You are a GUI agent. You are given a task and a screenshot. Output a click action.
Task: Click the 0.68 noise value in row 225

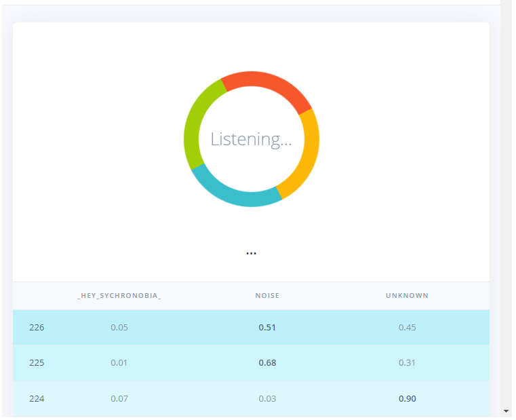click(267, 362)
